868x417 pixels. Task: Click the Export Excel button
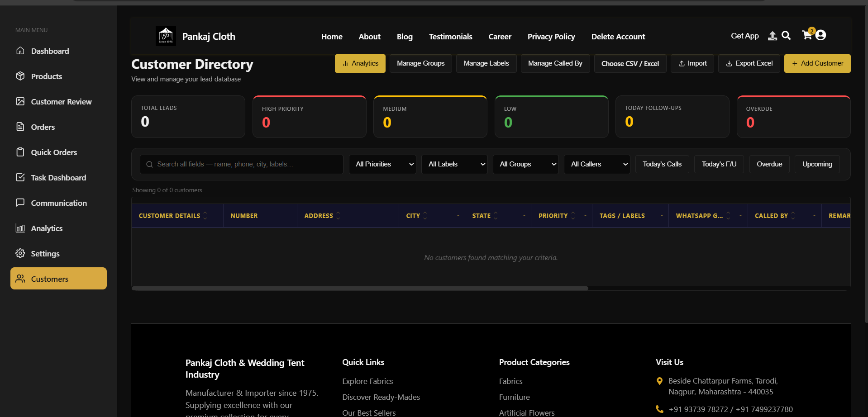click(x=749, y=63)
